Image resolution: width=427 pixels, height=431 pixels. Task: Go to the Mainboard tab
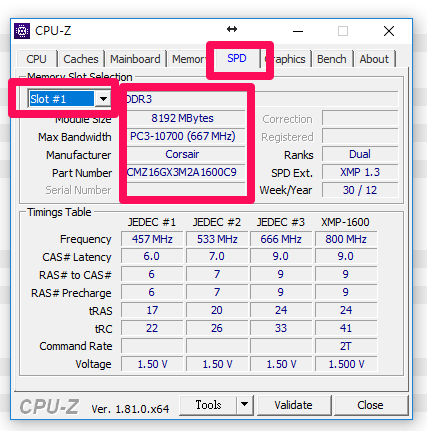135,59
